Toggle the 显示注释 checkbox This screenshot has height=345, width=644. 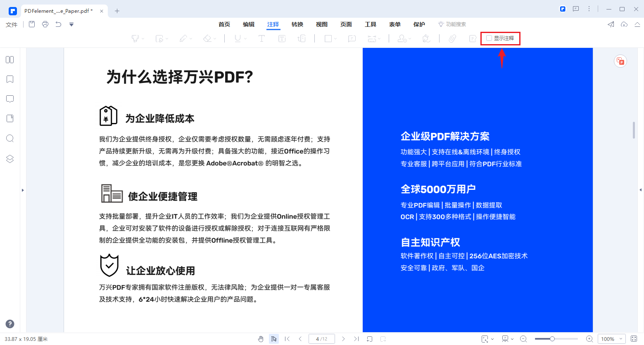488,38
